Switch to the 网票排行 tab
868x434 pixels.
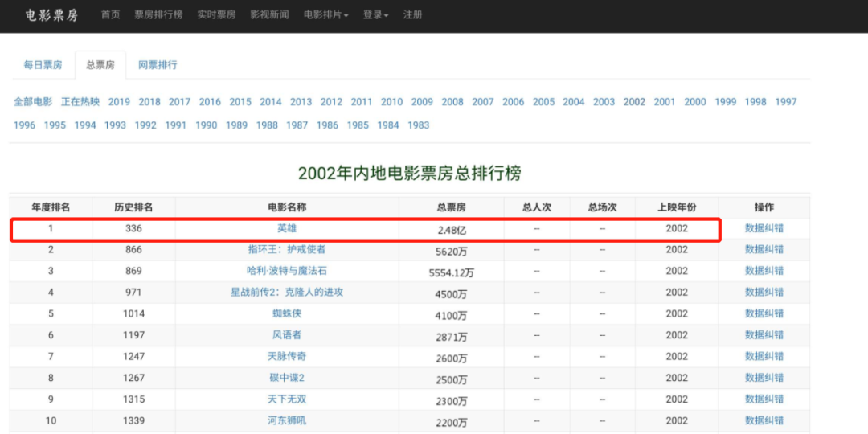158,65
